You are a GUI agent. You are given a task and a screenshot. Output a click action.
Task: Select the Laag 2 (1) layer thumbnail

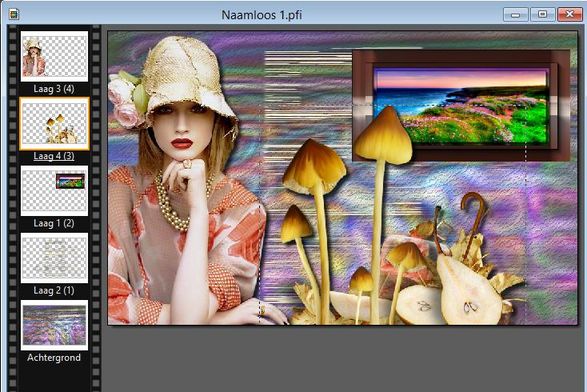pyautogui.click(x=54, y=258)
